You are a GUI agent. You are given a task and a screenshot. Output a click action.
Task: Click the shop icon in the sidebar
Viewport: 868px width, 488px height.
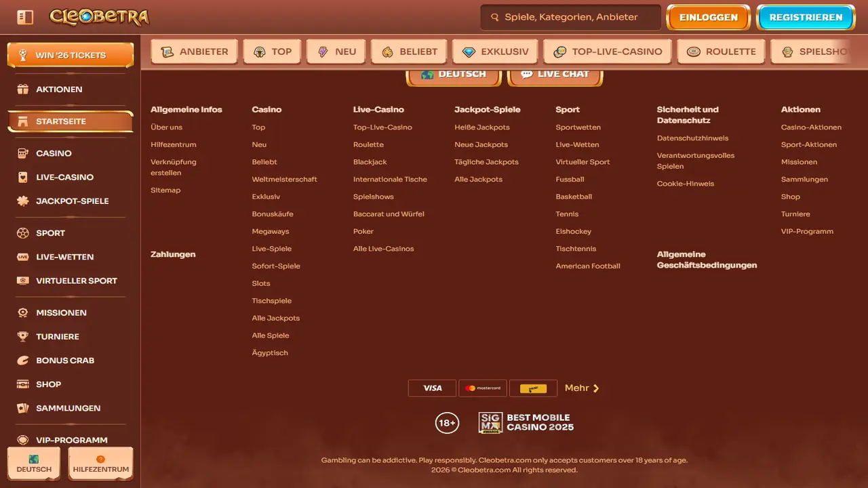[23, 384]
